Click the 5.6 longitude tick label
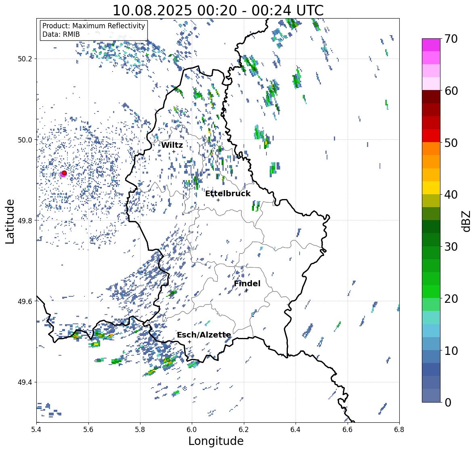 click(88, 429)
